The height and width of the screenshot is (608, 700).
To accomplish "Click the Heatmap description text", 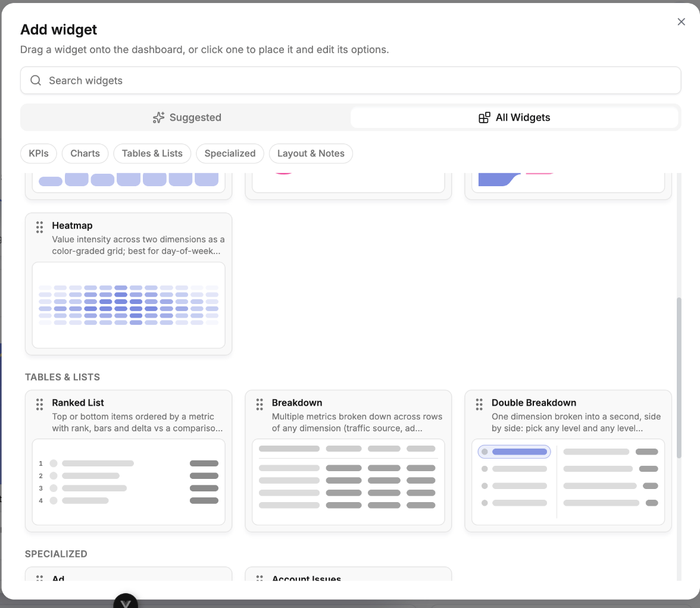I will pyautogui.click(x=138, y=245).
